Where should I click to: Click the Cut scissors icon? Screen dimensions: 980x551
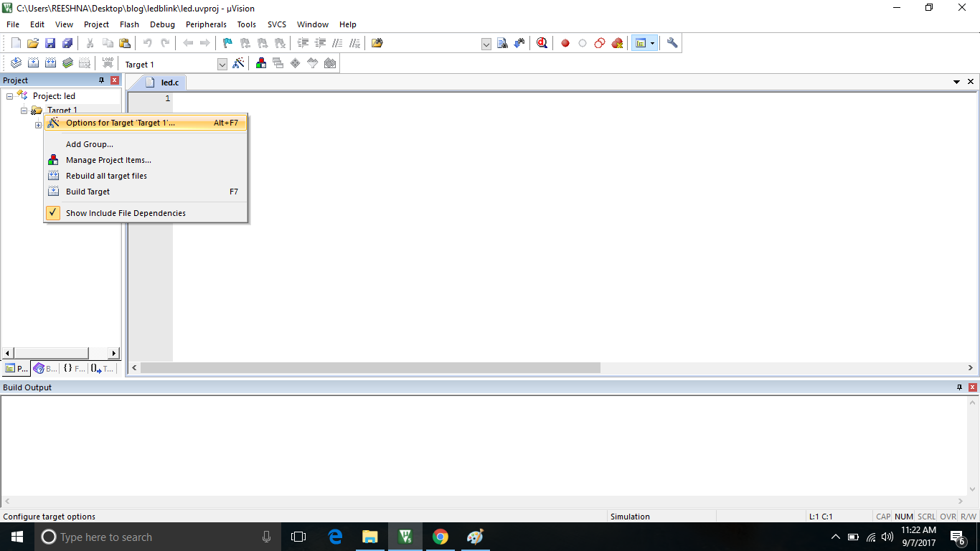point(90,43)
